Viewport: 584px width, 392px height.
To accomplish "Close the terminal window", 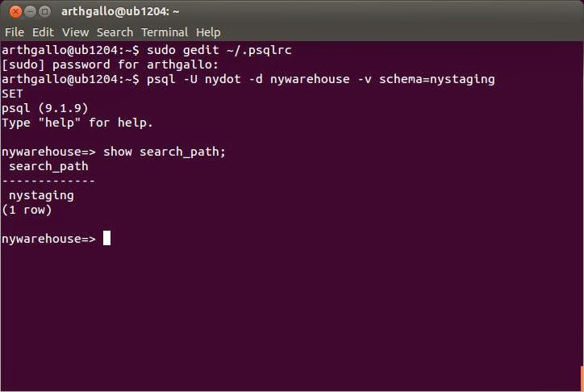I will [x=12, y=11].
